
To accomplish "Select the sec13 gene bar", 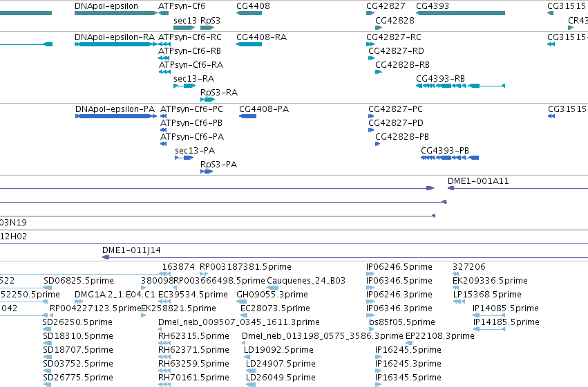I will click(x=184, y=28).
